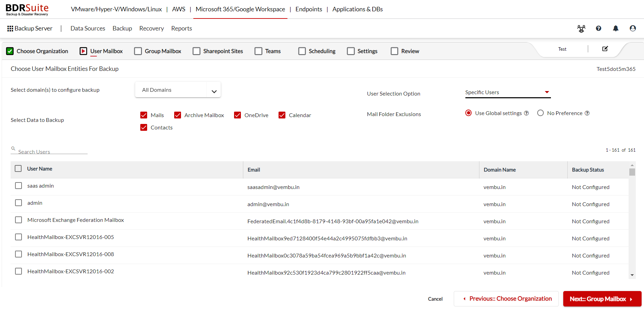Viewport: 644px width, 315px height.
Task: Uncheck the Contacts checkbox
Action: coord(144,127)
